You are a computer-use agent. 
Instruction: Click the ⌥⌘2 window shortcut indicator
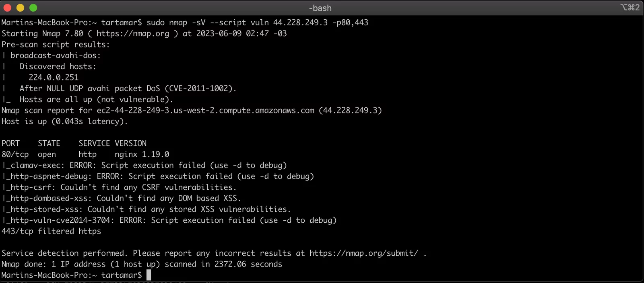(x=630, y=7)
